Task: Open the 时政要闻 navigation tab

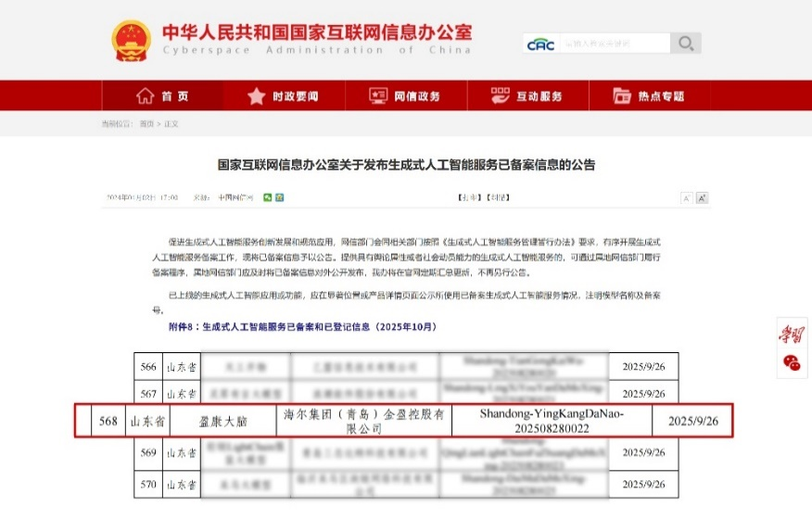Action: [284, 96]
